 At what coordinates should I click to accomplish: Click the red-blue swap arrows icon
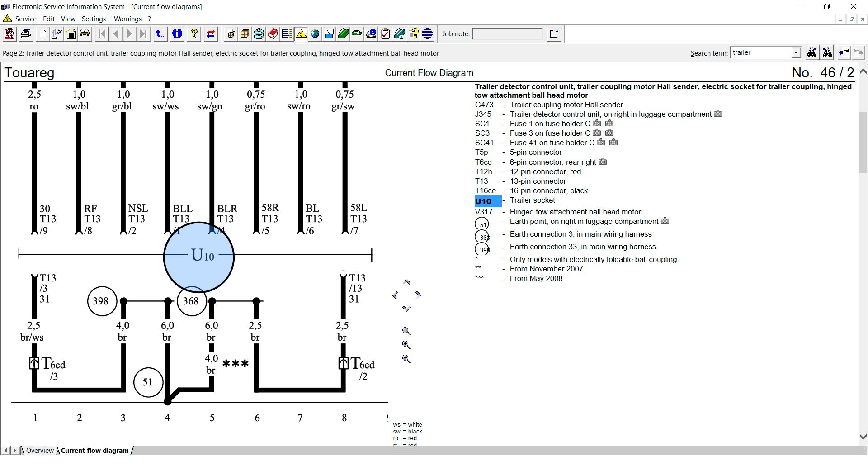click(x=211, y=34)
